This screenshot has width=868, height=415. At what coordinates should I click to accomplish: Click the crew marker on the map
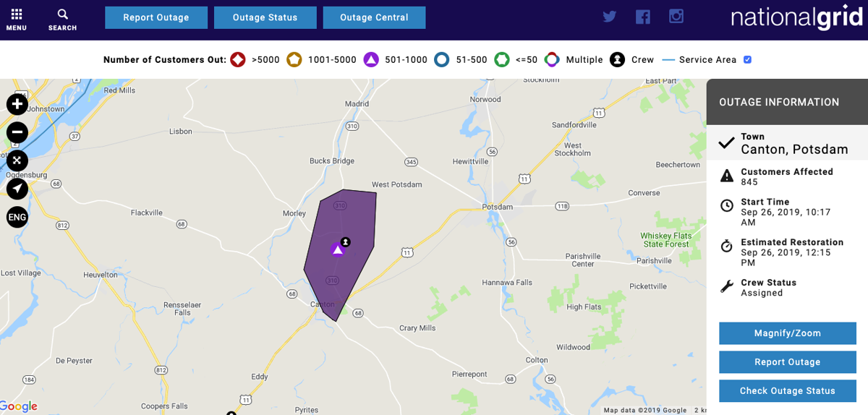point(346,241)
